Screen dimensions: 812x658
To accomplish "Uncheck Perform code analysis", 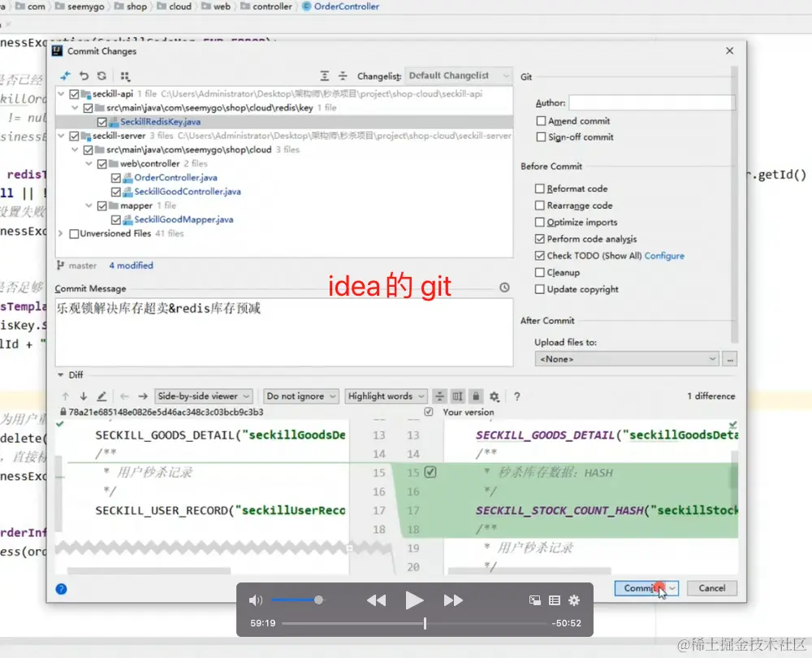I will (x=540, y=239).
